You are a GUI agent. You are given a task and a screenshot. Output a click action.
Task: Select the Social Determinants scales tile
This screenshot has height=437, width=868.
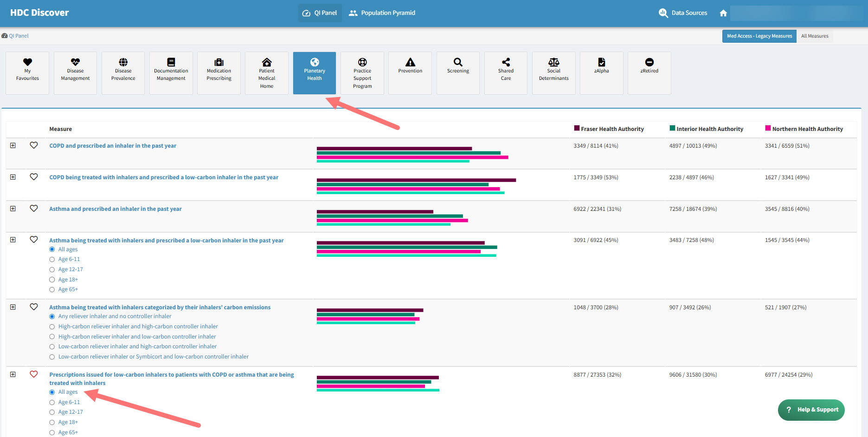(x=553, y=73)
